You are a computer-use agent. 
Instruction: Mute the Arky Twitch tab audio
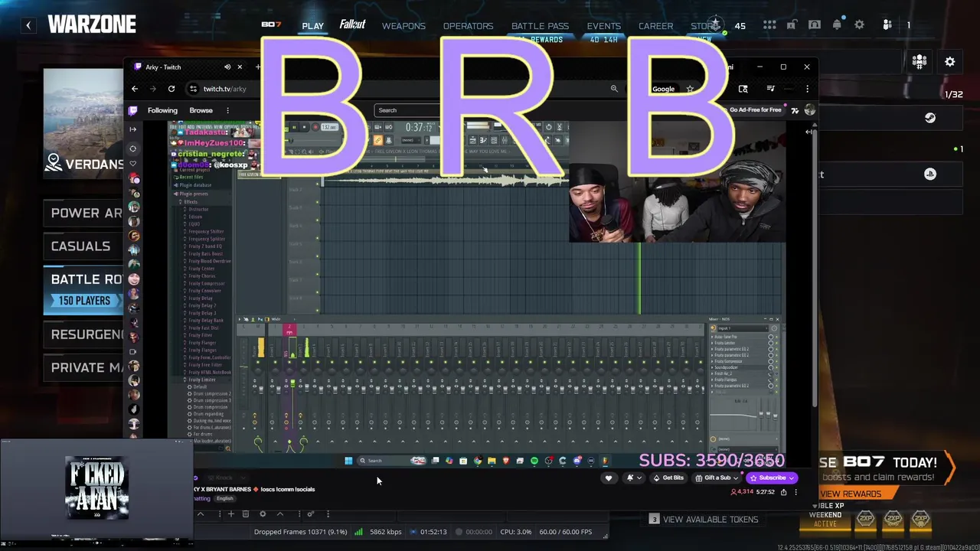click(227, 67)
